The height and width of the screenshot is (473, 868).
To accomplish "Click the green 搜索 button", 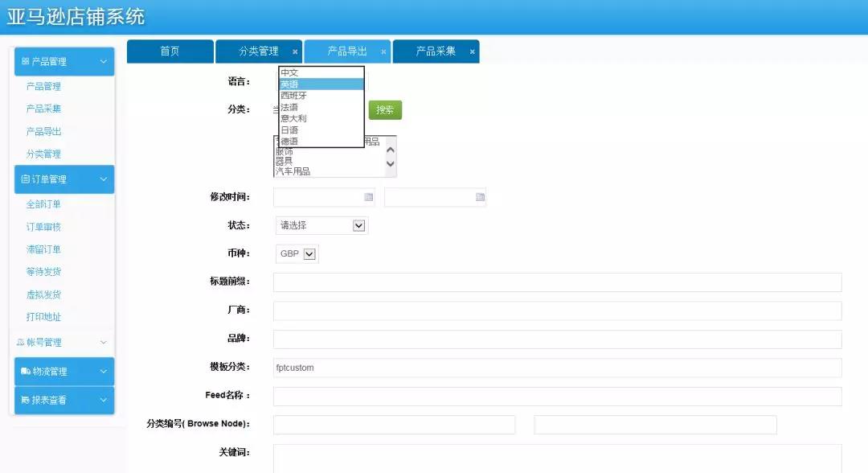I will pos(385,110).
